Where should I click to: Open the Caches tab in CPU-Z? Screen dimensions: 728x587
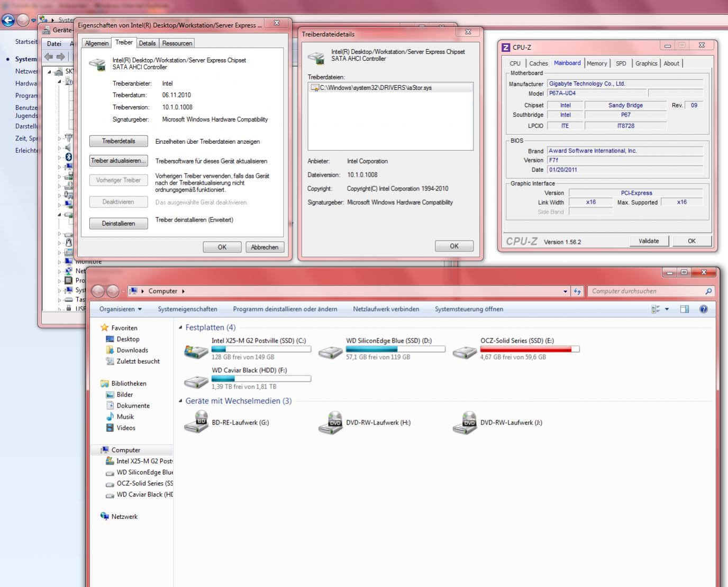(539, 63)
